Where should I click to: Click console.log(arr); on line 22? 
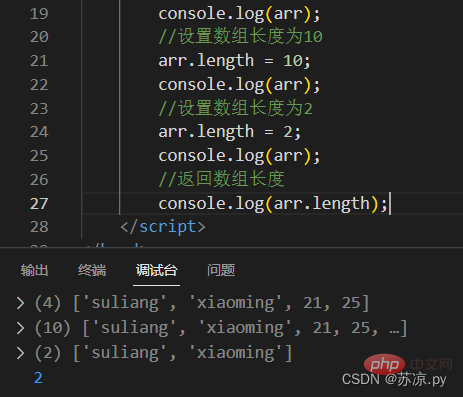239,85
